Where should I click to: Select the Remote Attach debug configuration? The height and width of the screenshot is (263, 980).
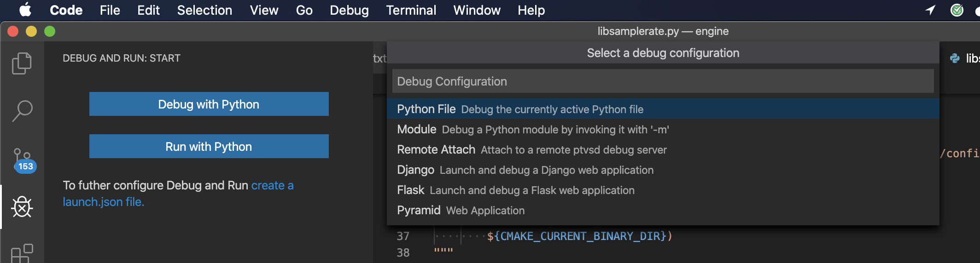(x=663, y=149)
